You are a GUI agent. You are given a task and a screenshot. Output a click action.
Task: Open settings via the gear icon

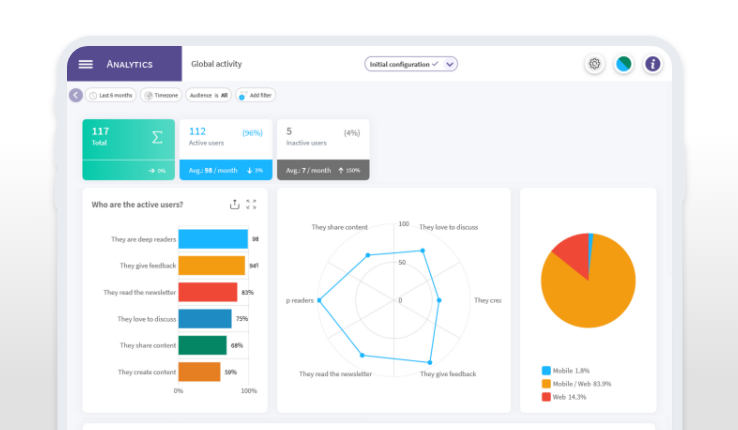(x=594, y=64)
